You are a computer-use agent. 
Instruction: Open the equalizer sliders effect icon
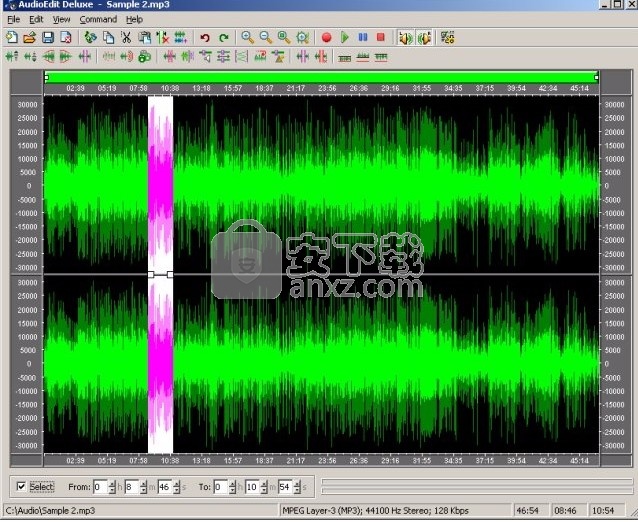pyautogui.click(x=223, y=57)
